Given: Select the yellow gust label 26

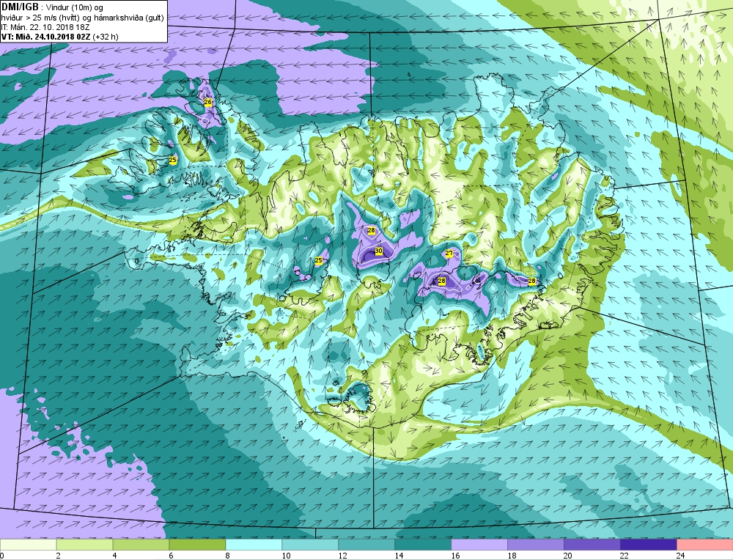Looking at the screenshot, I should tap(208, 102).
